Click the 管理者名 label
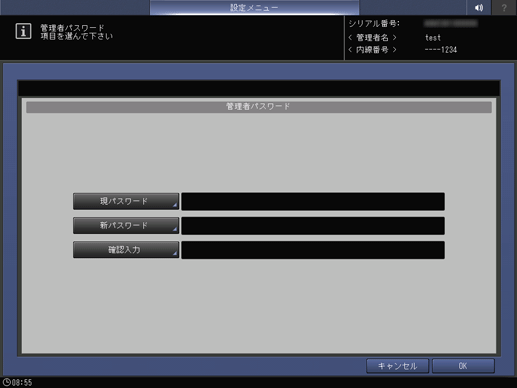517x388 pixels. [372, 38]
